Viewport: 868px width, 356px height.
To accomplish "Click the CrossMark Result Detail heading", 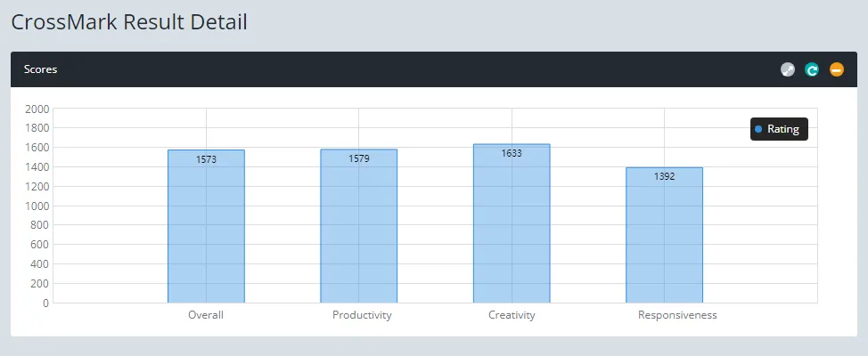I will point(129,22).
